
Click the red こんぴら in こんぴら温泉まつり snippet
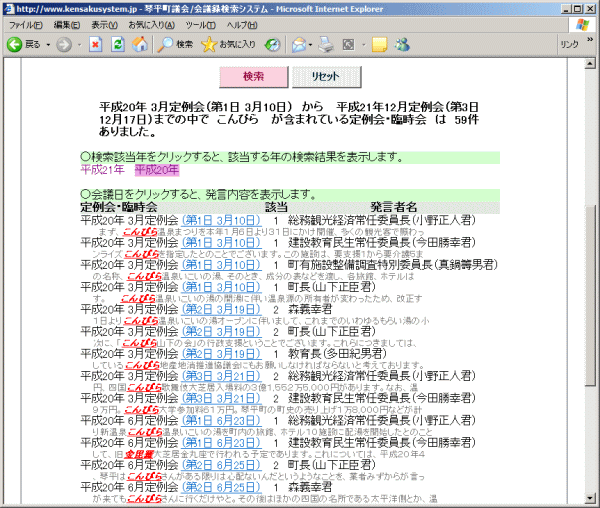tap(140, 232)
